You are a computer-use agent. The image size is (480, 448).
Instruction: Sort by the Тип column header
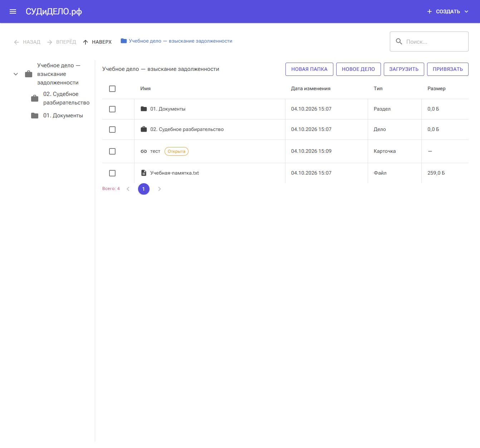coord(378,88)
